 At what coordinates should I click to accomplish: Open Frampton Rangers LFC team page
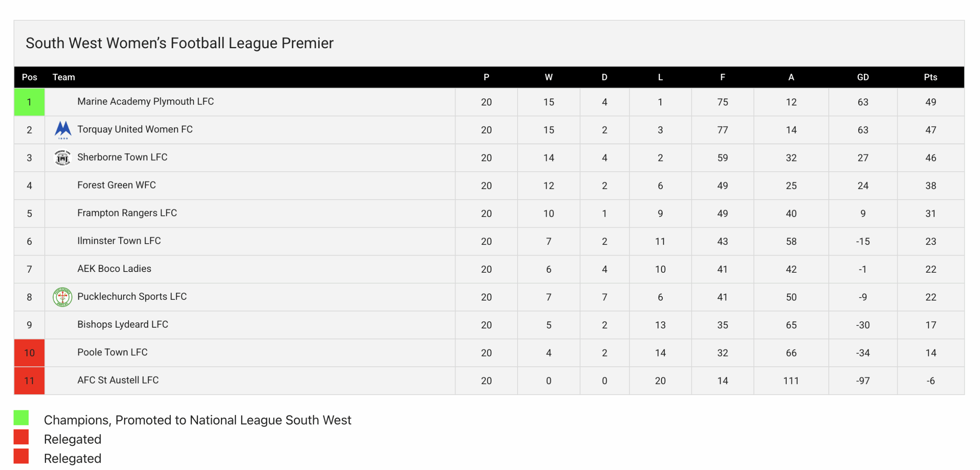pos(127,213)
